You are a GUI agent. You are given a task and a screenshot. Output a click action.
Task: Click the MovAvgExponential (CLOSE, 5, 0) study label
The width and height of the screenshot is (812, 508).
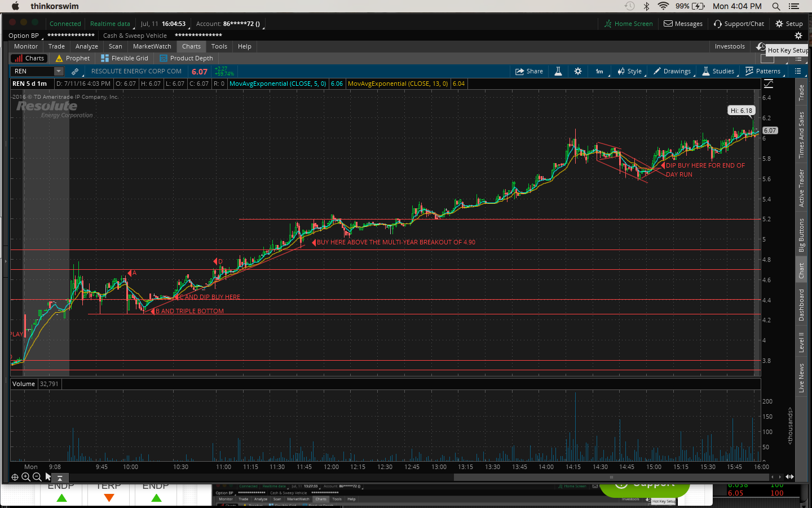tap(278, 84)
